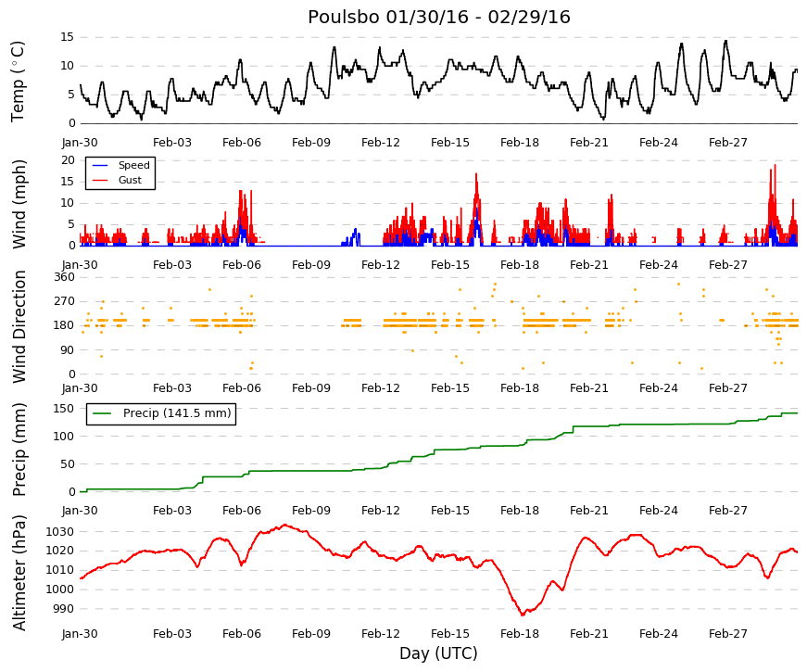The image size is (807, 672).
Task: Select the 'Precip (141.5 mm)' legend label
Action: click(x=177, y=413)
